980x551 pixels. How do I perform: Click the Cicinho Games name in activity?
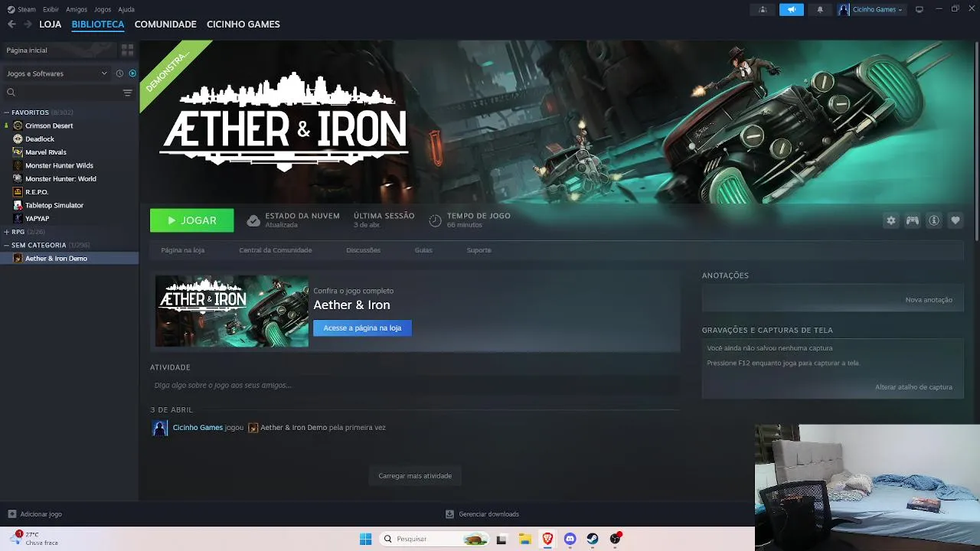[x=198, y=428]
